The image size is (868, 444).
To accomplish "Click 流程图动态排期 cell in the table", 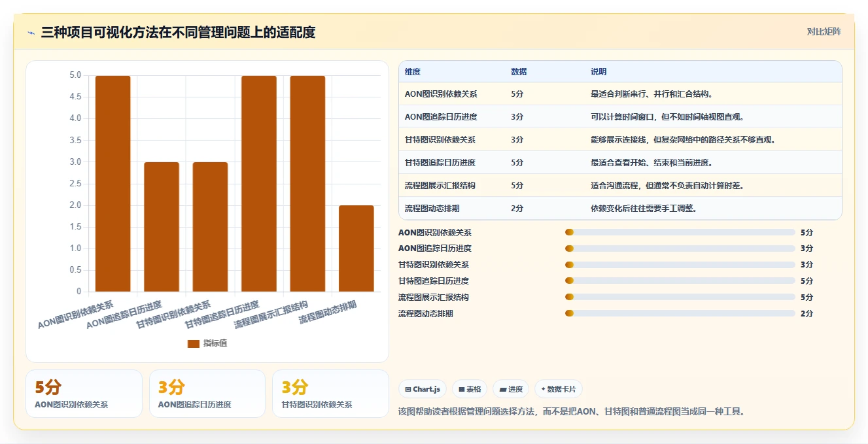I will [432, 209].
